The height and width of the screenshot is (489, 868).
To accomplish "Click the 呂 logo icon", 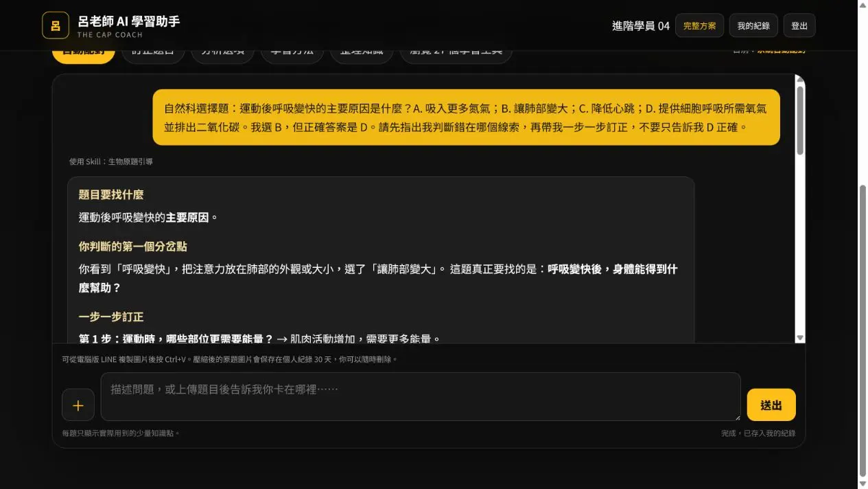I will click(56, 25).
